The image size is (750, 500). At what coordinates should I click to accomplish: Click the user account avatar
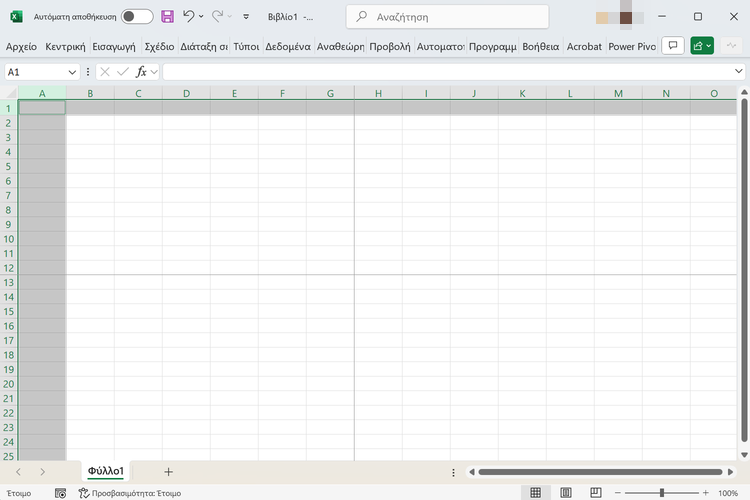(626, 17)
